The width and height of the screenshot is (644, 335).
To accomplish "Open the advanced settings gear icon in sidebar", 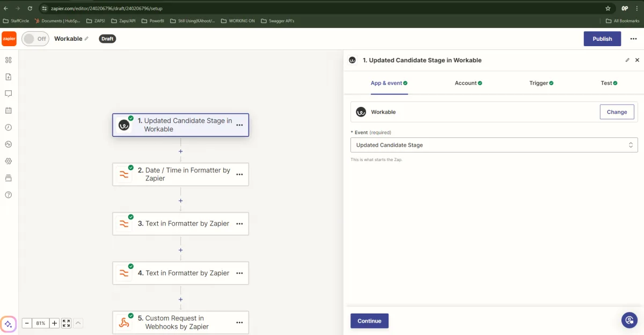I will [x=8, y=161].
